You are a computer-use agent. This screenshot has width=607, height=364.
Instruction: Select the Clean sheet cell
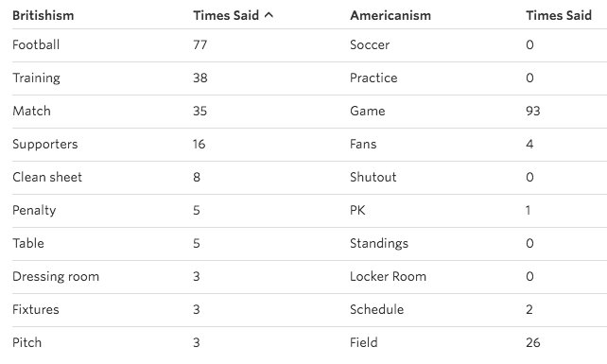tap(47, 178)
